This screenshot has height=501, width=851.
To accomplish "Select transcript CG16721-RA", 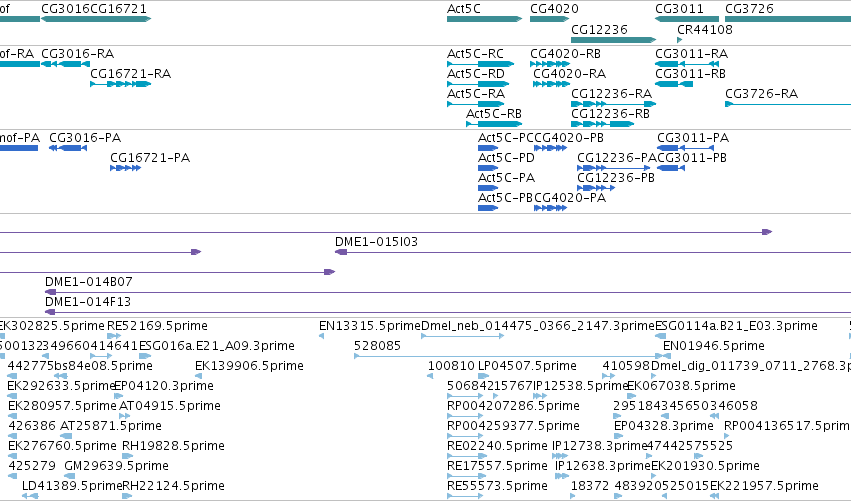I will click(x=120, y=84).
